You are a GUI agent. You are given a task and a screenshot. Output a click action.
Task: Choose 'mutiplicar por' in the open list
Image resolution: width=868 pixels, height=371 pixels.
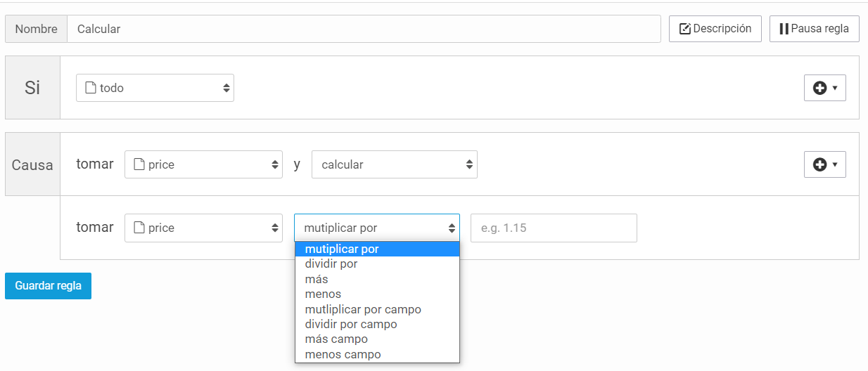coord(377,249)
